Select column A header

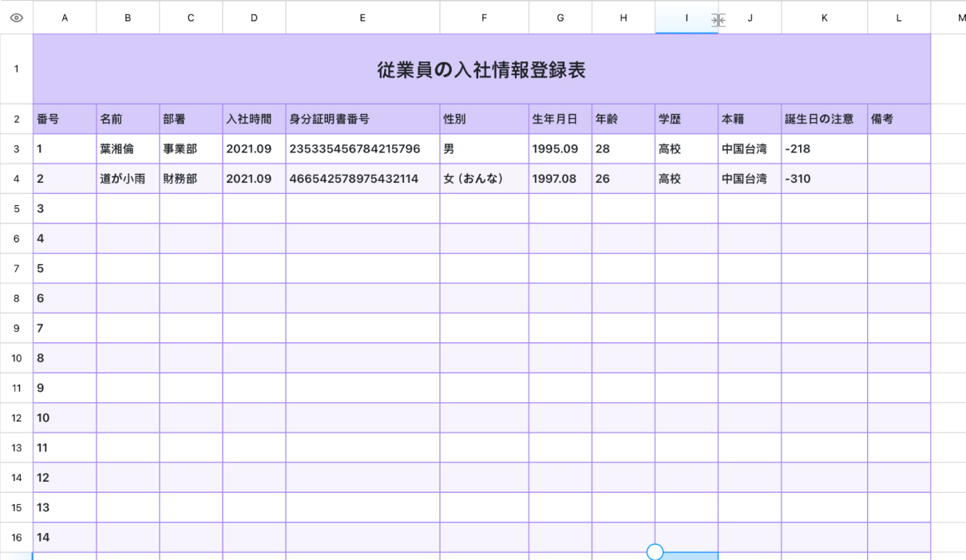coord(65,18)
